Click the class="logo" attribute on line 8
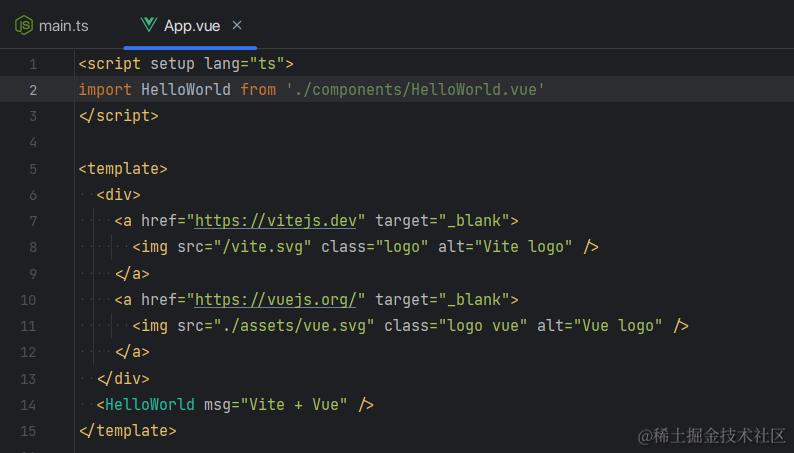 (374, 247)
